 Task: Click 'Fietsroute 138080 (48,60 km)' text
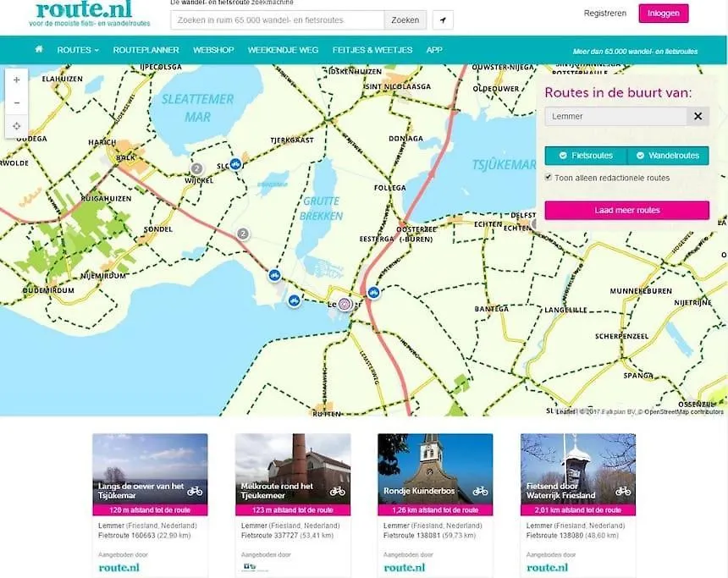(x=572, y=536)
